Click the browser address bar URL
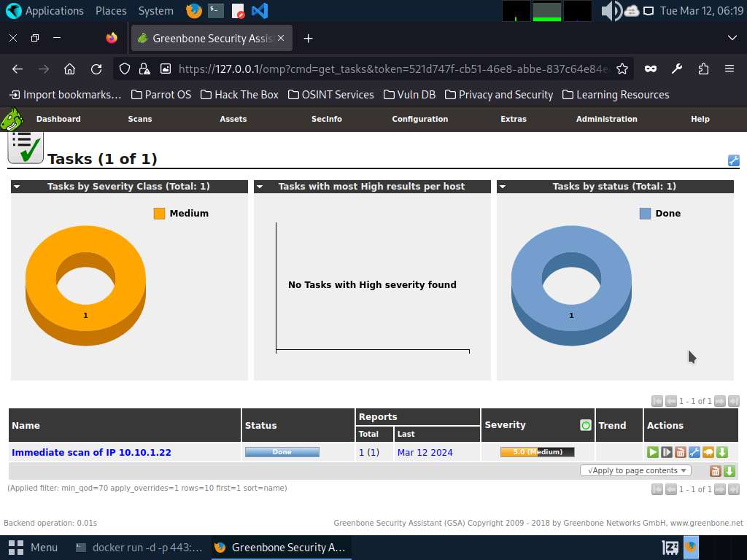This screenshot has width=747, height=560. point(394,69)
